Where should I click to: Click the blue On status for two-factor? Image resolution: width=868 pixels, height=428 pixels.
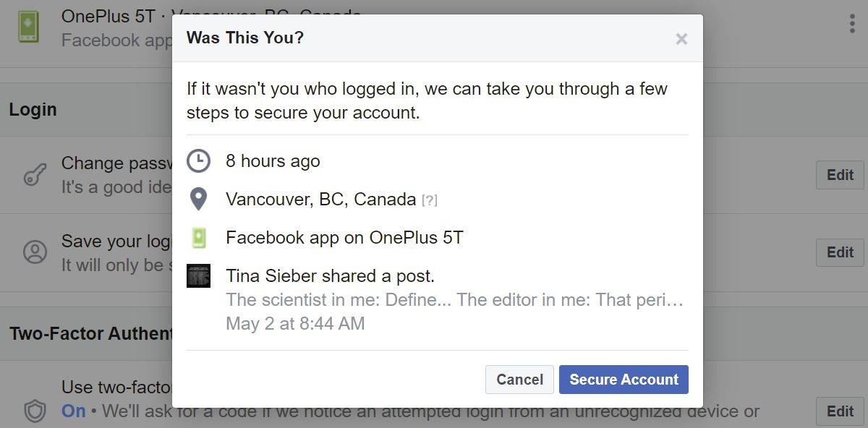click(x=73, y=411)
